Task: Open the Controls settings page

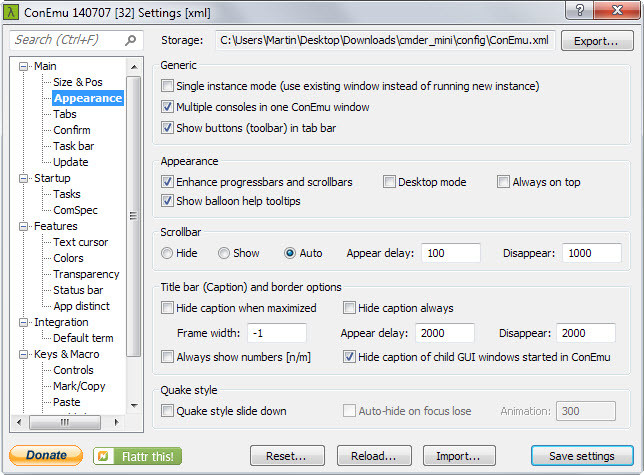Action: [x=73, y=370]
